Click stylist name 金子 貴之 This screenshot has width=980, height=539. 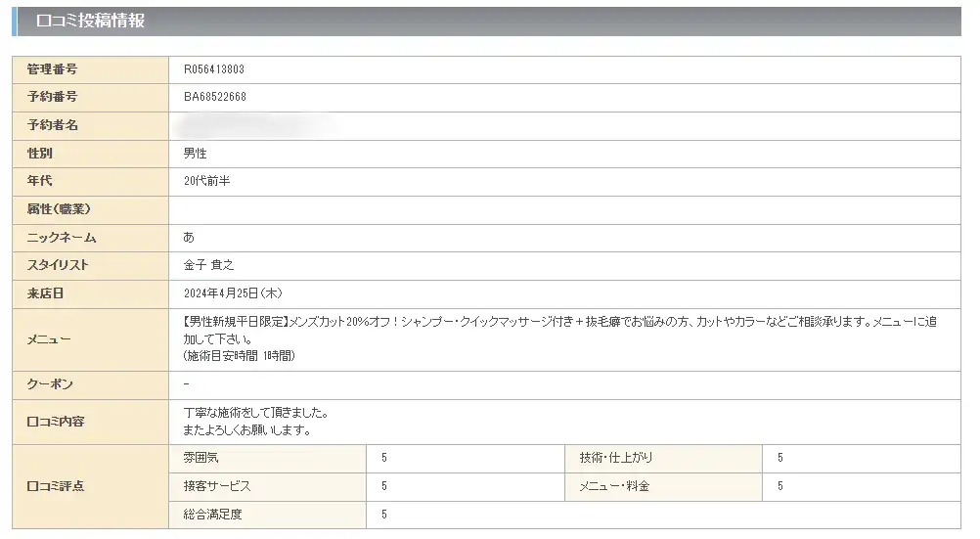click(x=208, y=265)
